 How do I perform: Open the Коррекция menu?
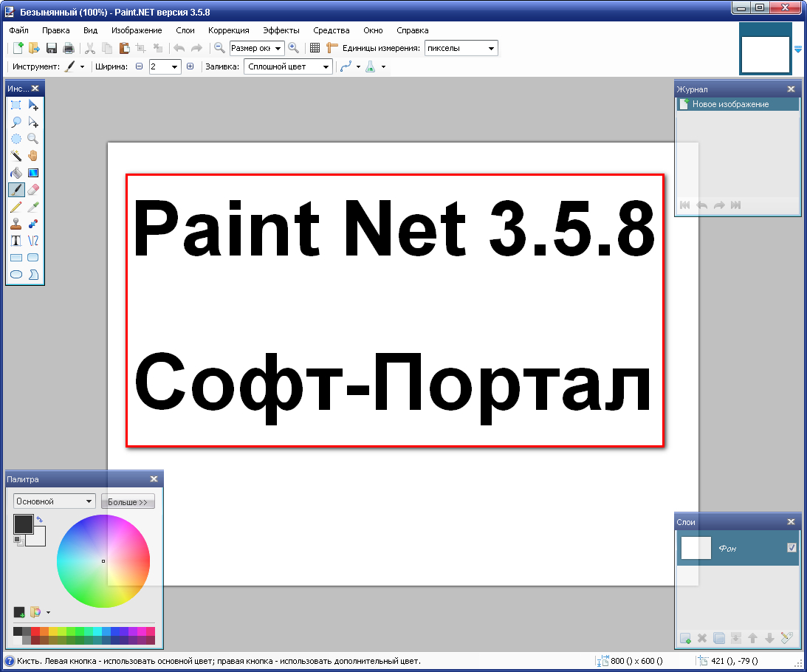(x=228, y=30)
